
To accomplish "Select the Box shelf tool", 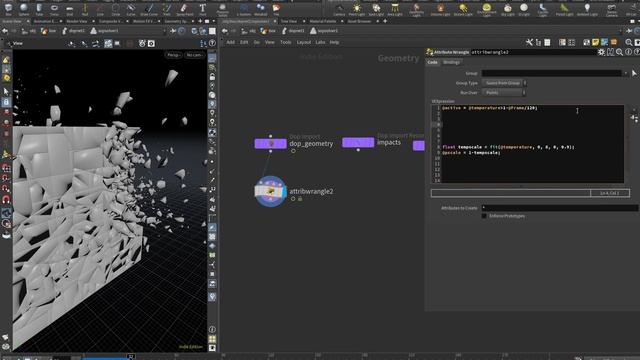I will 8,9.
